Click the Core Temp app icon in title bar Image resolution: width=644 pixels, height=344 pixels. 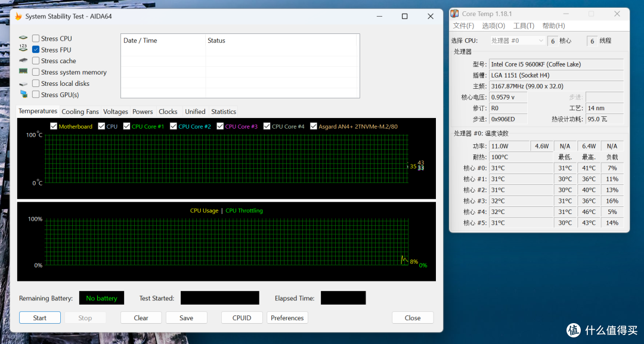pos(454,14)
